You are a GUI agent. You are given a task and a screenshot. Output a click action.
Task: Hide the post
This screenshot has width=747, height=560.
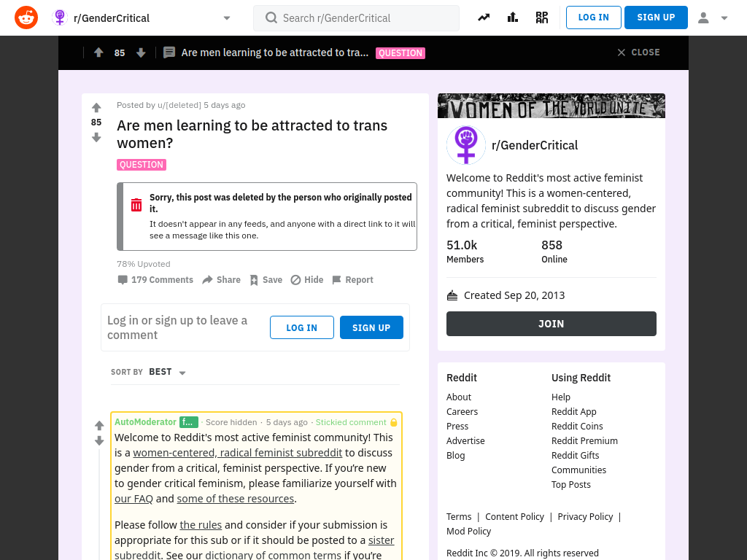tap(307, 280)
